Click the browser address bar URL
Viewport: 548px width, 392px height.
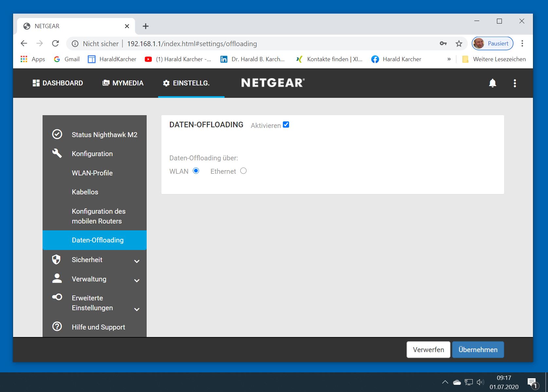(x=192, y=44)
